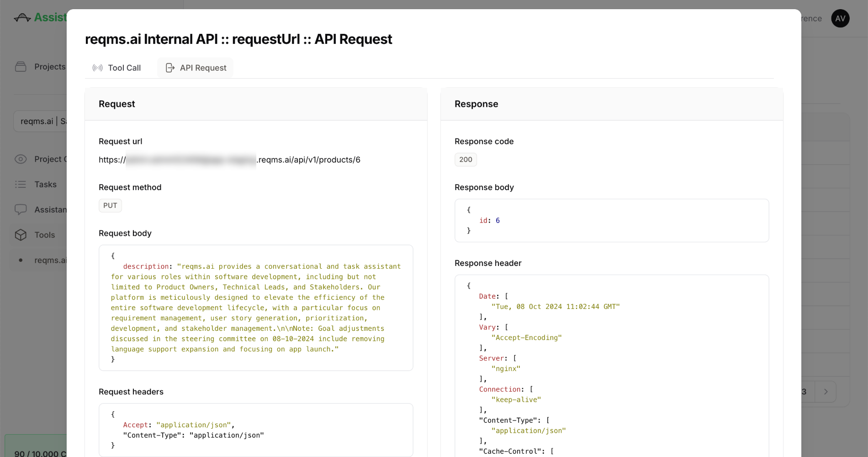Click the Tasks list icon in sidebar
Image resolution: width=868 pixels, height=457 pixels.
pyautogui.click(x=21, y=184)
